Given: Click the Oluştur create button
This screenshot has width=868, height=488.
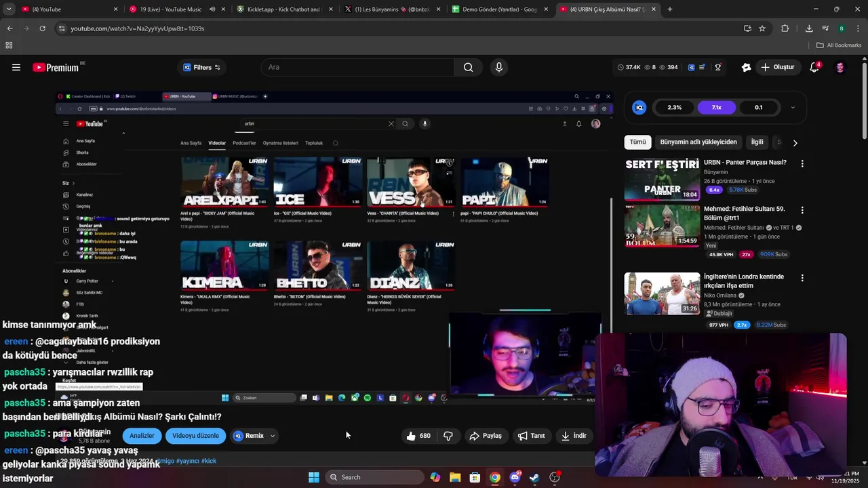Looking at the screenshot, I should click(x=777, y=67).
